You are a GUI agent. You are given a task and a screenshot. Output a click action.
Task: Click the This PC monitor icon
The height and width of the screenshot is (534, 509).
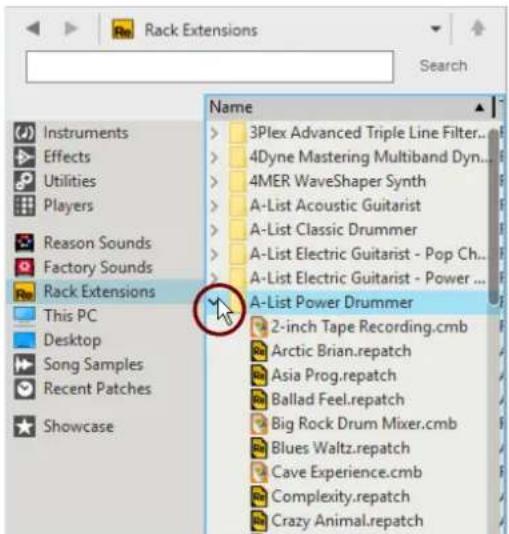[x=24, y=315]
